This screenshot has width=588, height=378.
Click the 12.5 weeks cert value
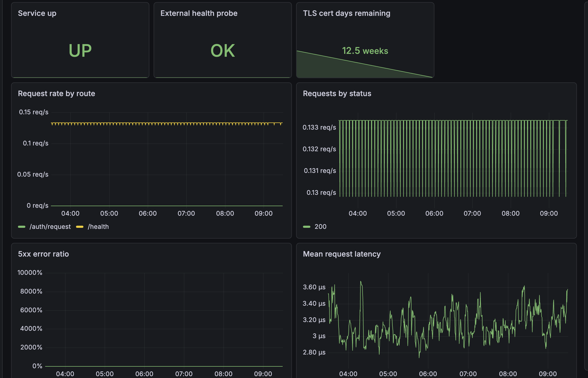pyautogui.click(x=365, y=51)
